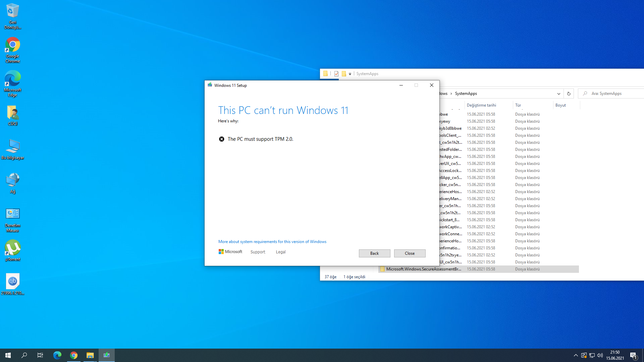
Task: Click the SystemApps breadcrumb in the address bar
Action: coord(466,94)
